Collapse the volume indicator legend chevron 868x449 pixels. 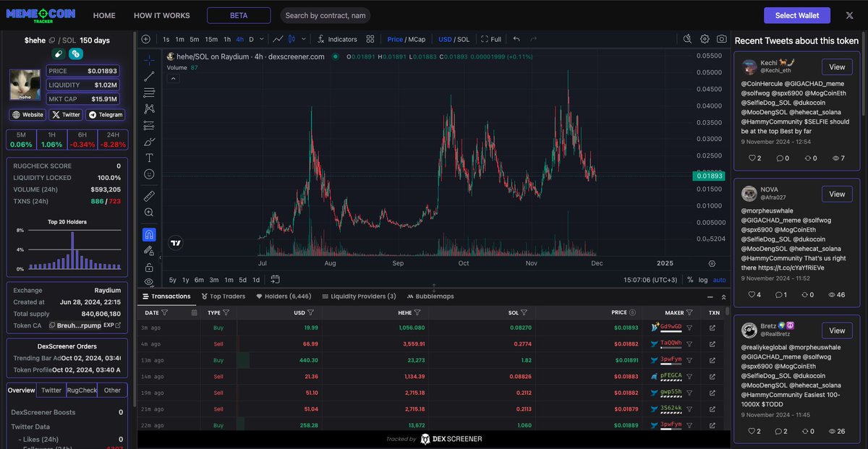[x=174, y=79]
